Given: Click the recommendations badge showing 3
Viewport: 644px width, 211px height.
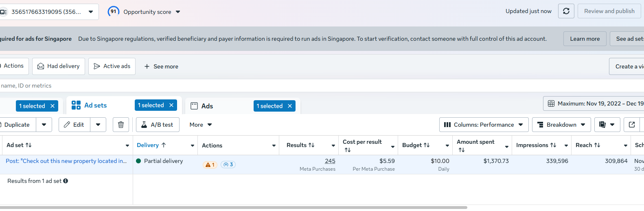Looking at the screenshot, I should tap(228, 165).
